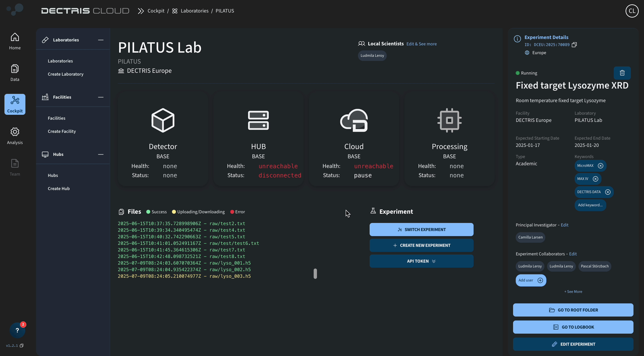The height and width of the screenshot is (356, 644).
Task: Click file entry raw/lyso_001.h5
Action: (184, 263)
